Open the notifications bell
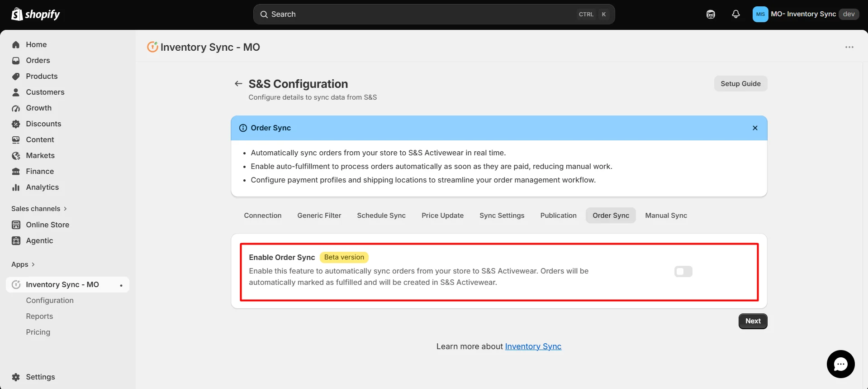 pos(736,14)
